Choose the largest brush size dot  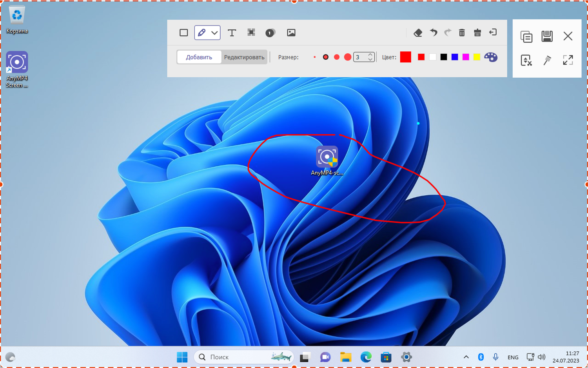pos(347,57)
